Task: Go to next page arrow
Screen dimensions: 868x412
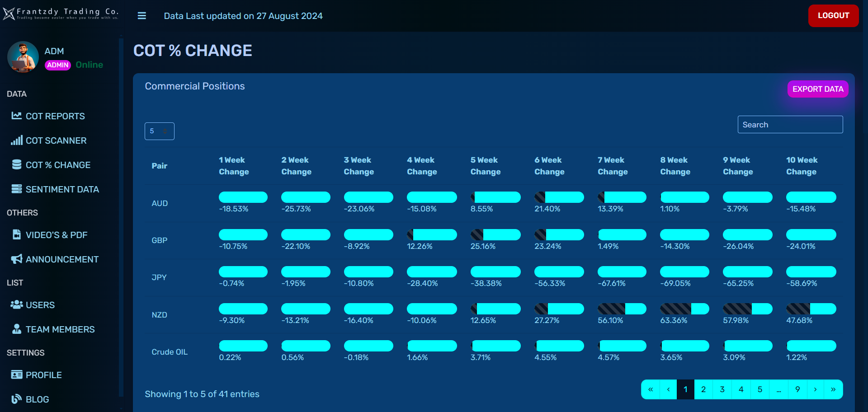Action: [x=815, y=389]
